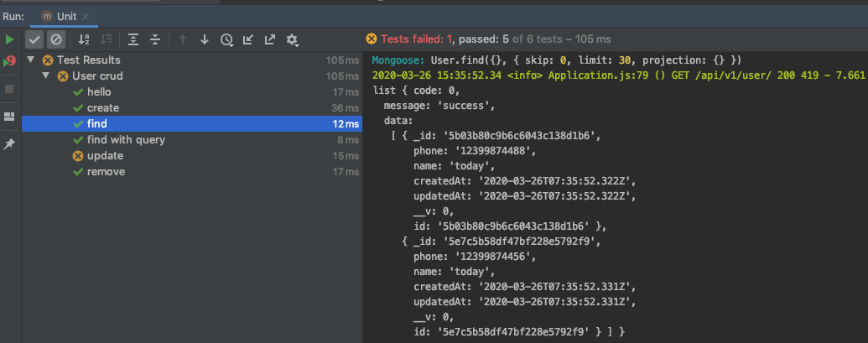Toggle Show Passed tests

point(34,39)
